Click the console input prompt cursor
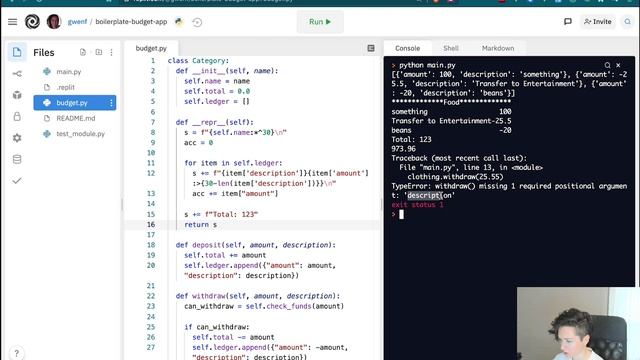 pyautogui.click(x=401, y=214)
